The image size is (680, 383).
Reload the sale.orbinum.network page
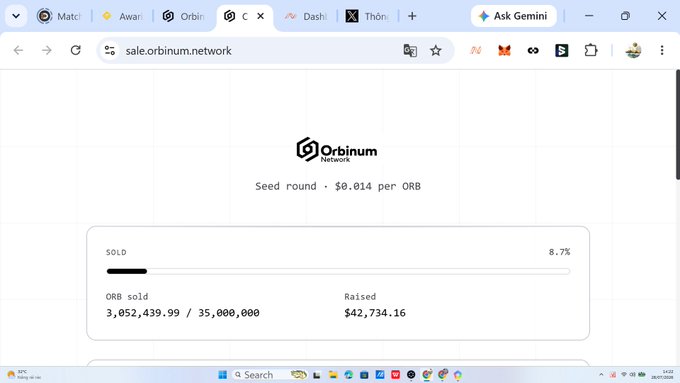tap(75, 50)
